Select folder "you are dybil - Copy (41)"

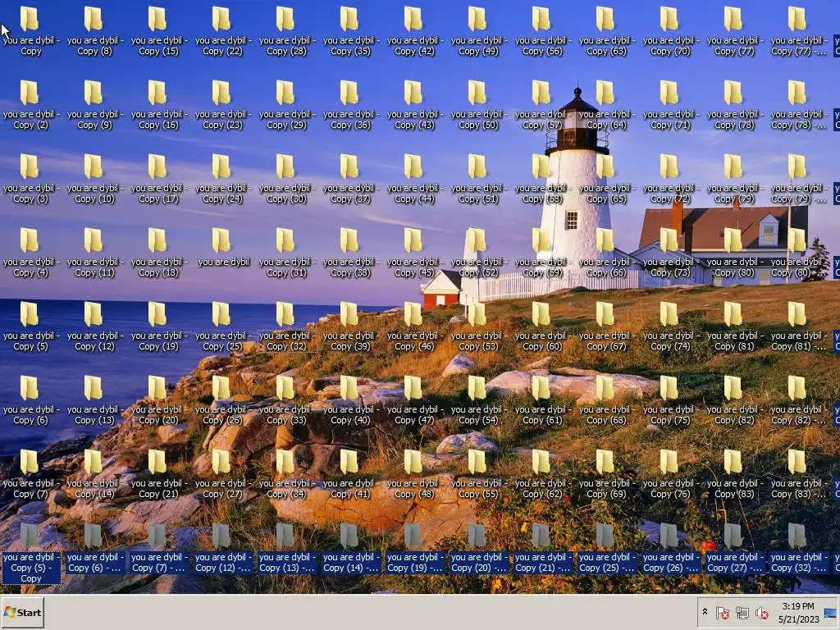349,475
